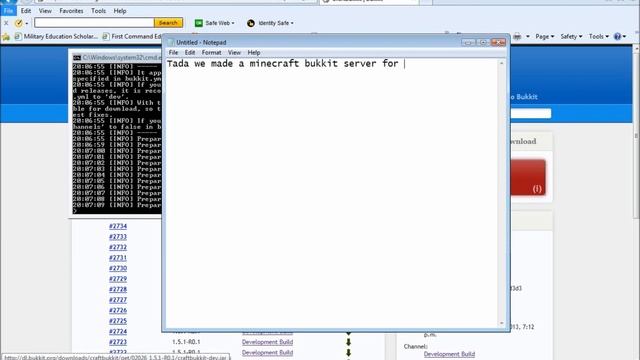Open build #2734 link
This screenshot has height=360, width=640.
tap(118, 226)
